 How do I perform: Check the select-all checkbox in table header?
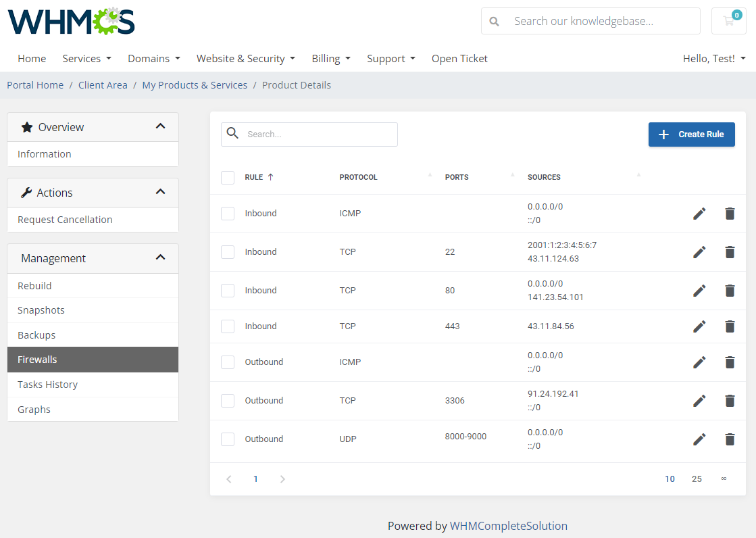pyautogui.click(x=228, y=177)
